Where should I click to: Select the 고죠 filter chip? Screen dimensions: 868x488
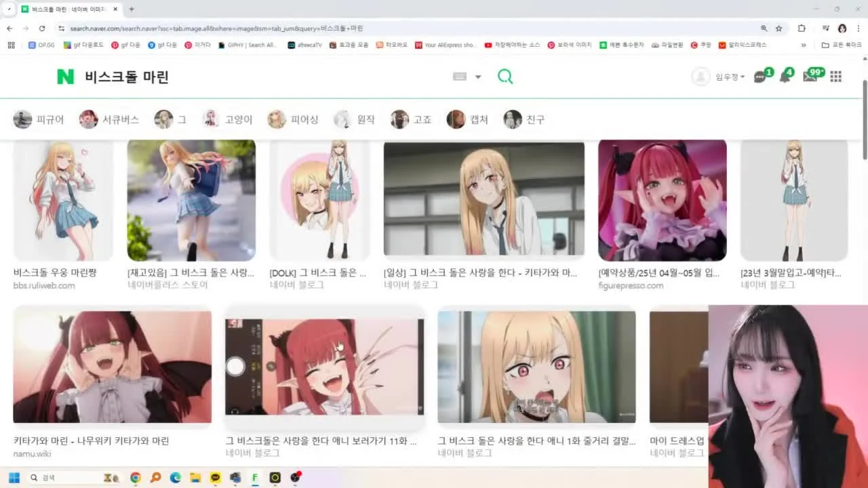411,119
